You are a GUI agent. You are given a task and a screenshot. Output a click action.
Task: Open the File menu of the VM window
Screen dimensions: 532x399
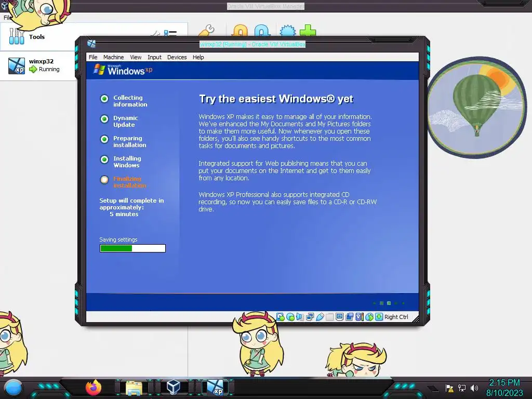[93, 57]
